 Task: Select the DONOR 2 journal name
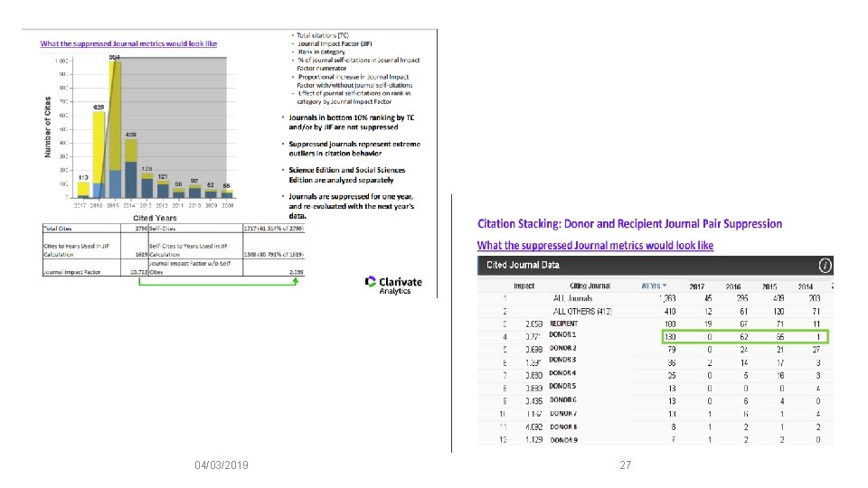(562, 348)
